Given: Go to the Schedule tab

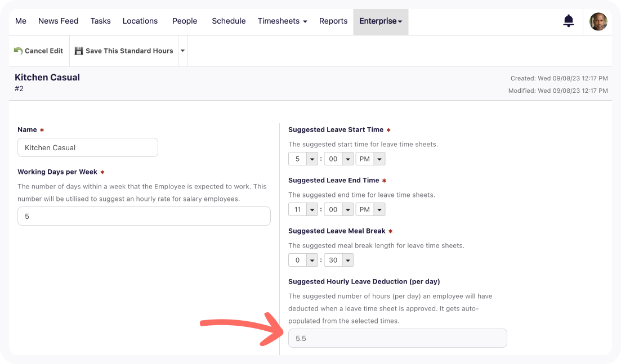Looking at the screenshot, I should (x=229, y=21).
